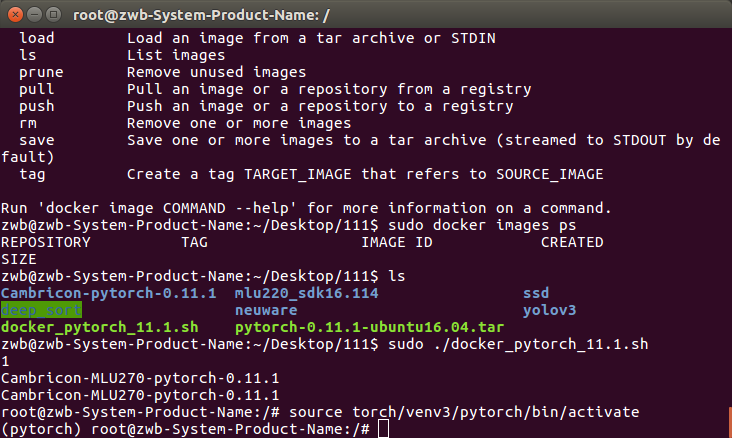
Task: Click the cursor block at the prompt
Action: 383,429
